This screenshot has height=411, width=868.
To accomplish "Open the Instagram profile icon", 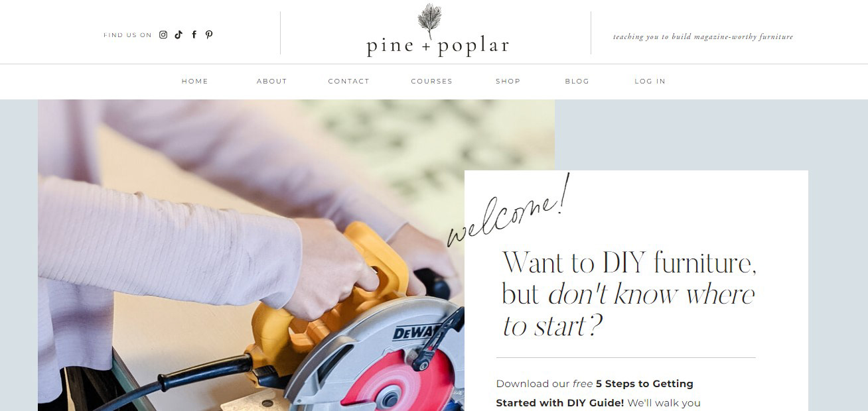I will [x=163, y=34].
